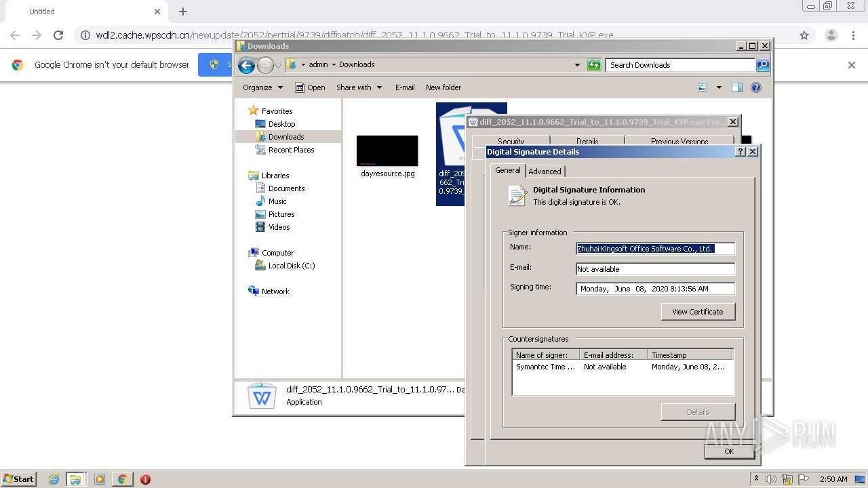The image size is (868, 488).
Task: Change view icon in Explorer toolbar
Action: [x=703, y=87]
